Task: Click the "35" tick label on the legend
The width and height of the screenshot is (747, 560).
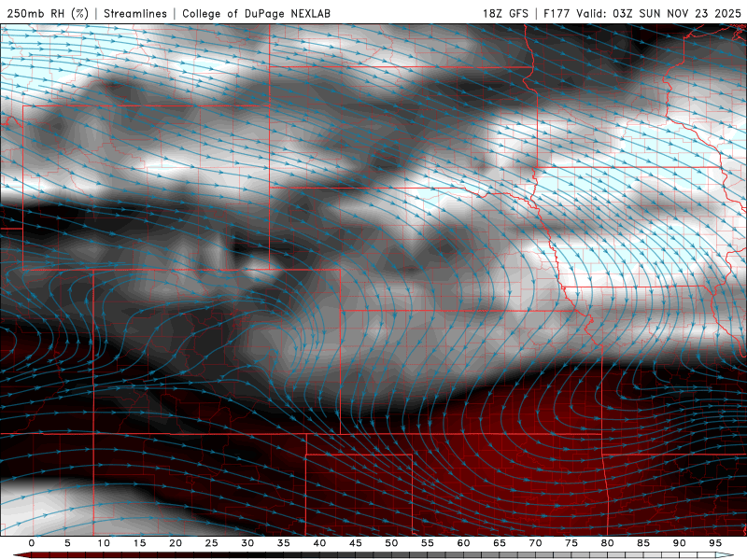Action: tap(284, 543)
